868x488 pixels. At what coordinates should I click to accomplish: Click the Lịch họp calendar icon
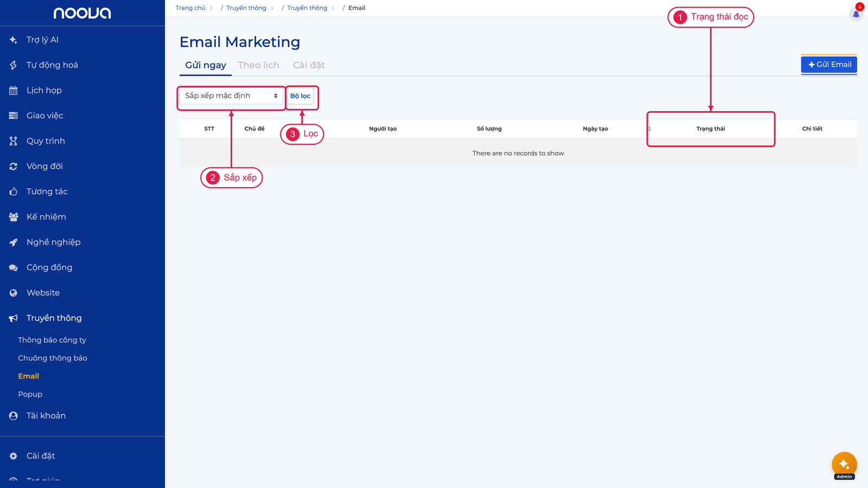(14, 91)
